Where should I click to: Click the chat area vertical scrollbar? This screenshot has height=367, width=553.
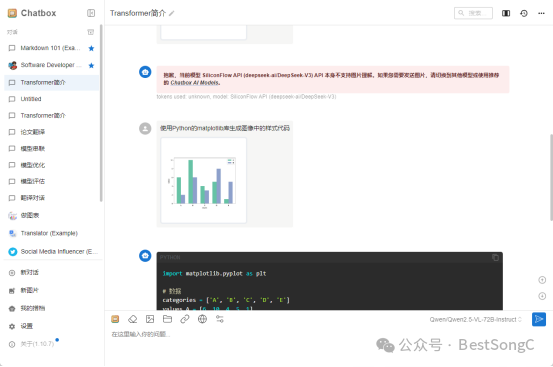(551, 177)
